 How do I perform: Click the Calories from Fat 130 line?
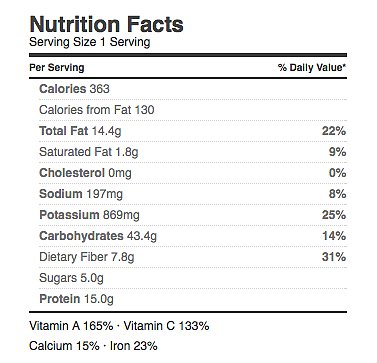pyautogui.click(x=97, y=110)
